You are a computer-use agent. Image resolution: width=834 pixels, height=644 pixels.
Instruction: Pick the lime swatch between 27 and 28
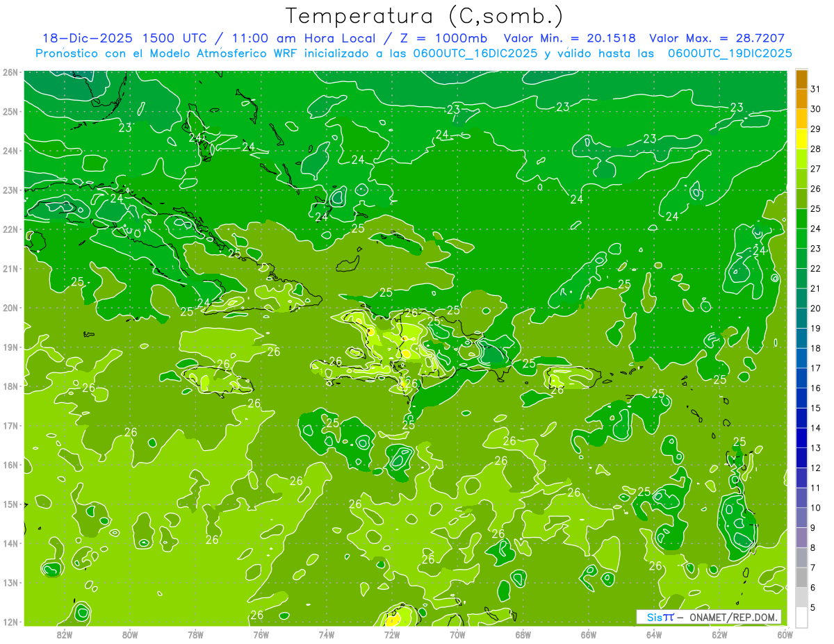(x=801, y=158)
